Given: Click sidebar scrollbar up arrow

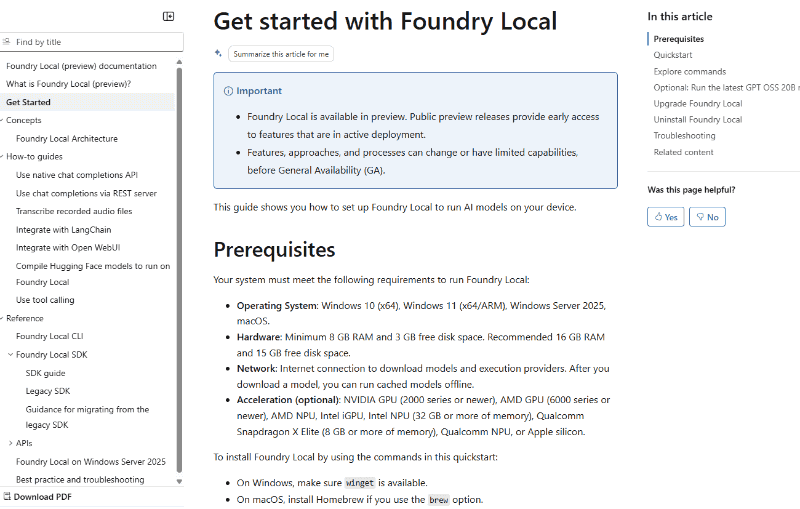Looking at the screenshot, I should [179, 62].
